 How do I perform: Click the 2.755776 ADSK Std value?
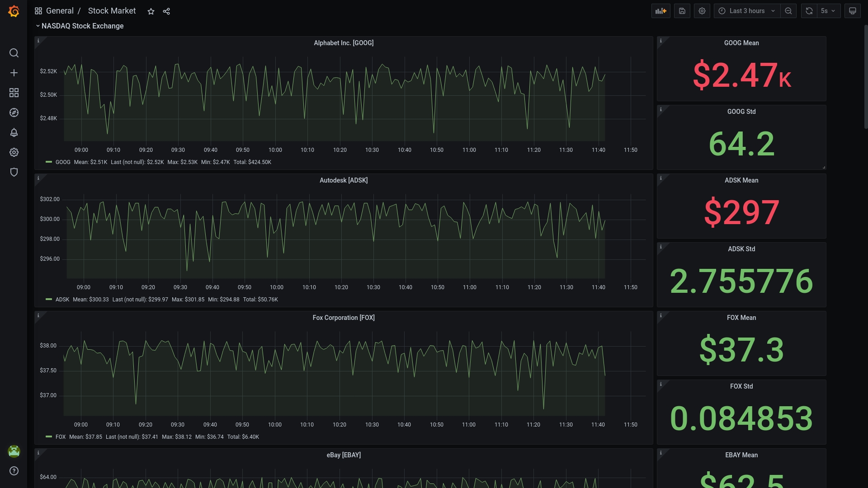tap(741, 281)
